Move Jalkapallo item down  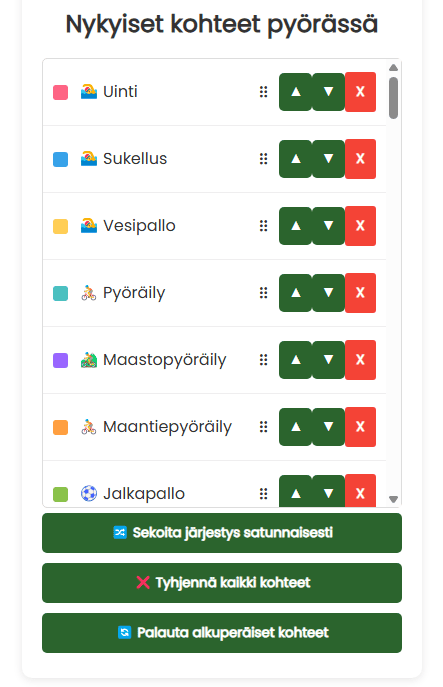[329, 492]
